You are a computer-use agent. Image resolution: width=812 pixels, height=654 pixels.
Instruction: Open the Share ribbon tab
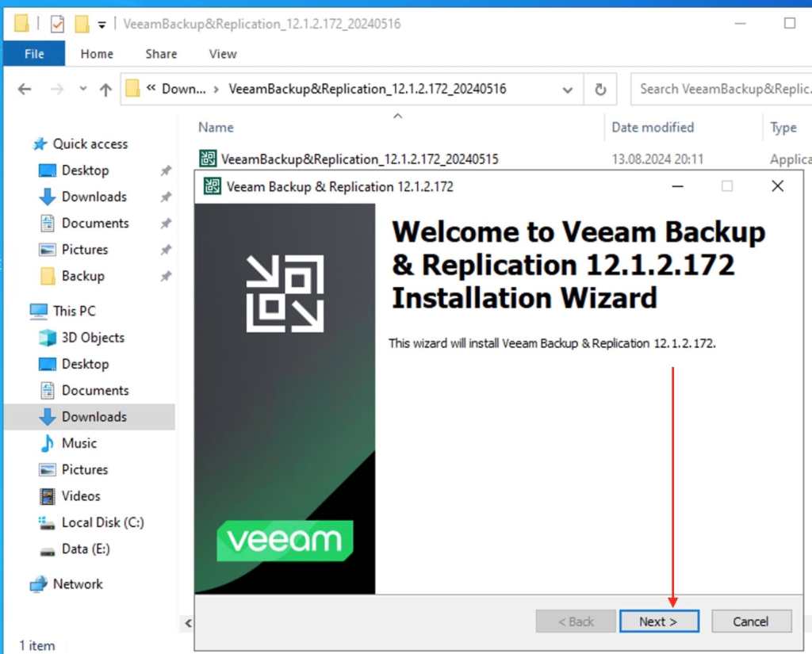point(161,54)
